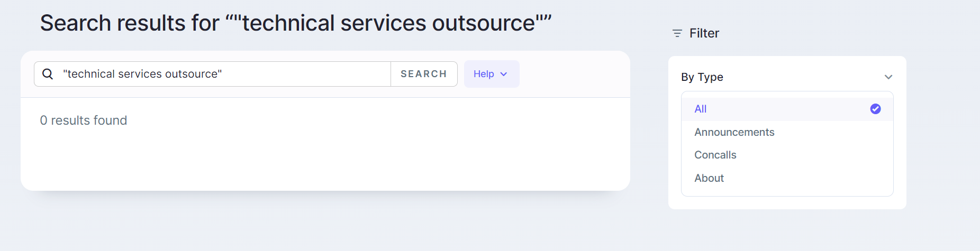Select the All type filter
This screenshot has width=980, height=251.
coord(701,109)
